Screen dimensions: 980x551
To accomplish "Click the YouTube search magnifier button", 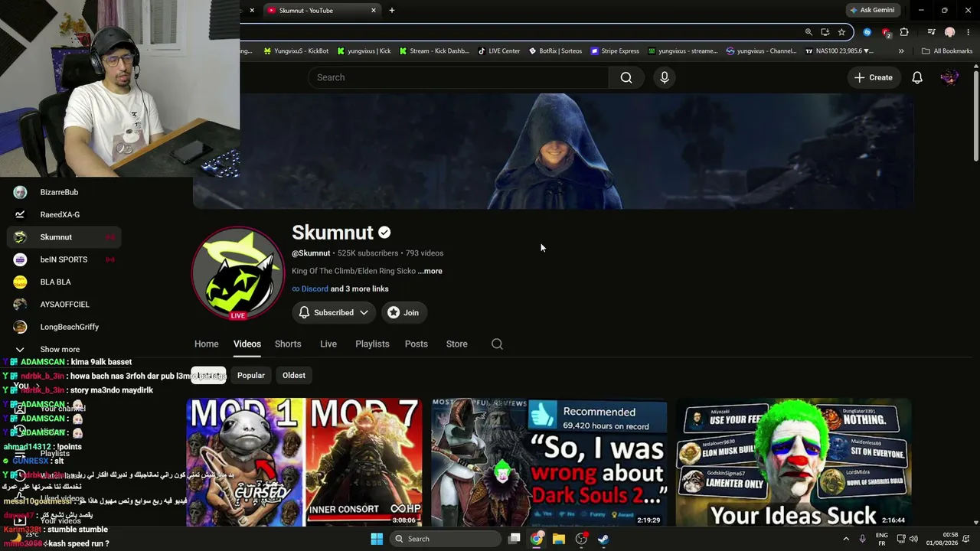I will (626, 77).
